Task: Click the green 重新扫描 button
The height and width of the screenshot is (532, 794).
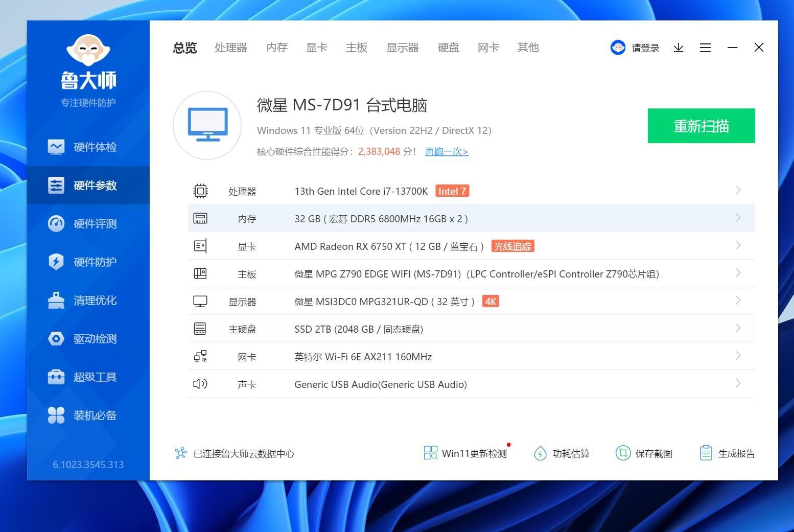Action: [x=702, y=126]
